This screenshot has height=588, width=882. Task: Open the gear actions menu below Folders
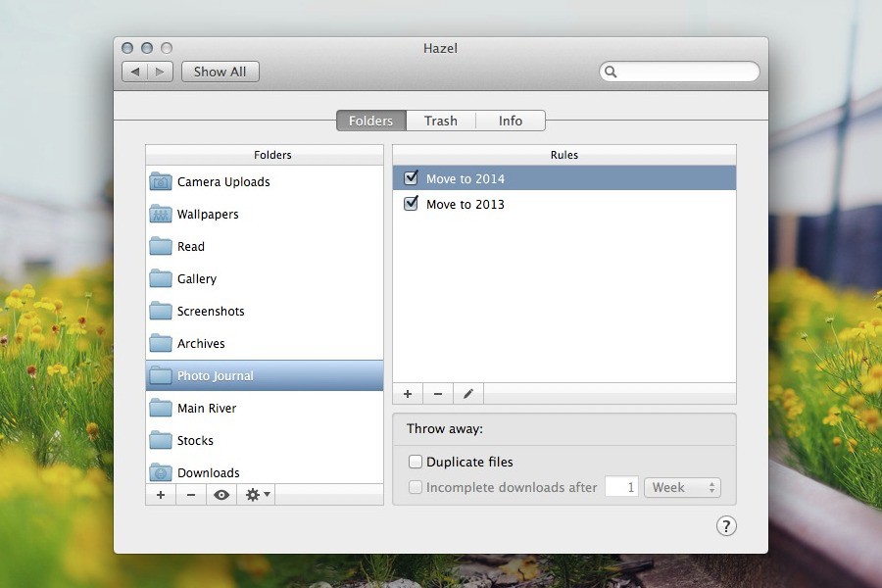(257, 495)
